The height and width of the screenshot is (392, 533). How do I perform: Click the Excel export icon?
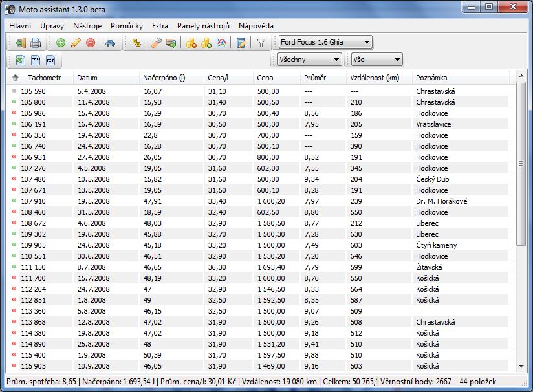tap(21, 60)
